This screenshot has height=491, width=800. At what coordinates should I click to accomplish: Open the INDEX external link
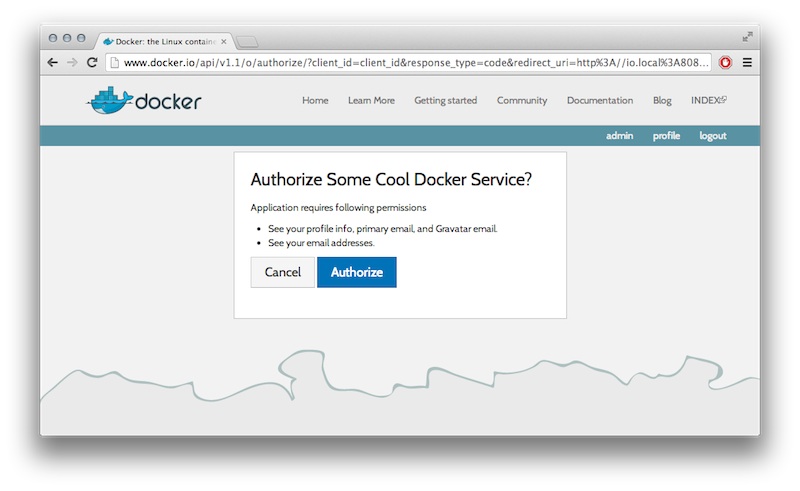click(709, 101)
